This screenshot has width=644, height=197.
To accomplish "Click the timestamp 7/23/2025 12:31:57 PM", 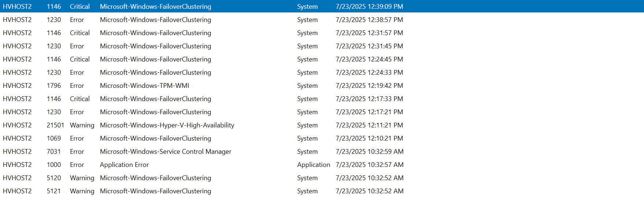I will tap(369, 33).
